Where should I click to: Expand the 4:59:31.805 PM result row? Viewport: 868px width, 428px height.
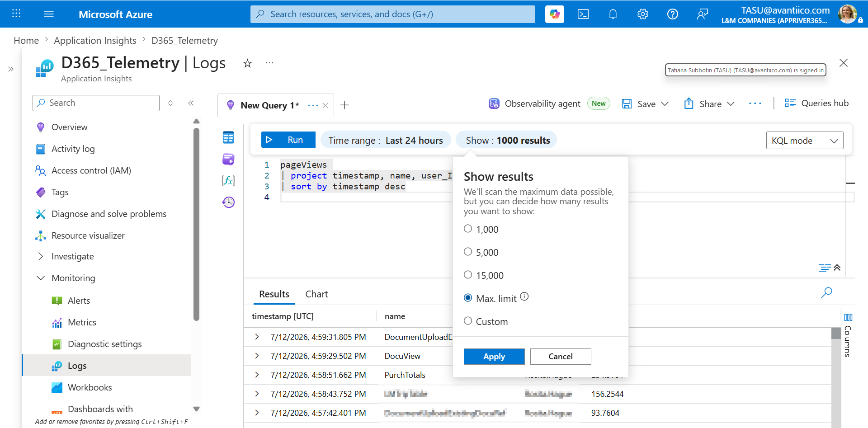tap(257, 337)
